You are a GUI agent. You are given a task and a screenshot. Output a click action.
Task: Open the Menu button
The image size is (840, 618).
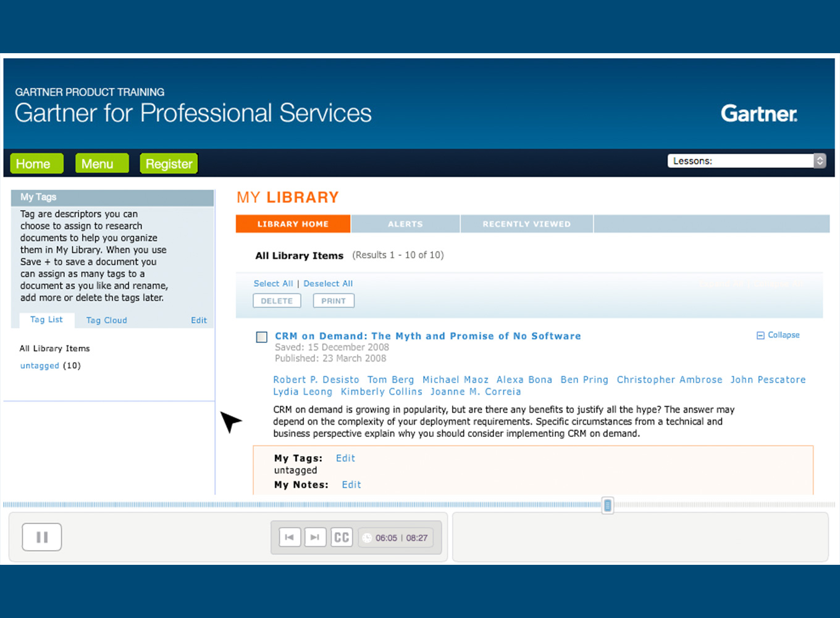(x=102, y=164)
